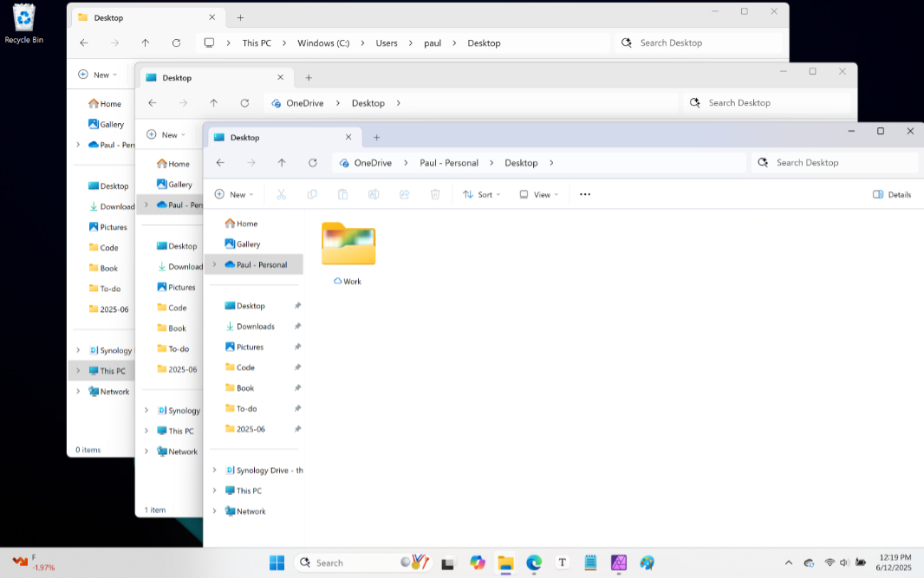Open the View dropdown
Image resolution: width=924 pixels, height=578 pixels.
(x=538, y=194)
